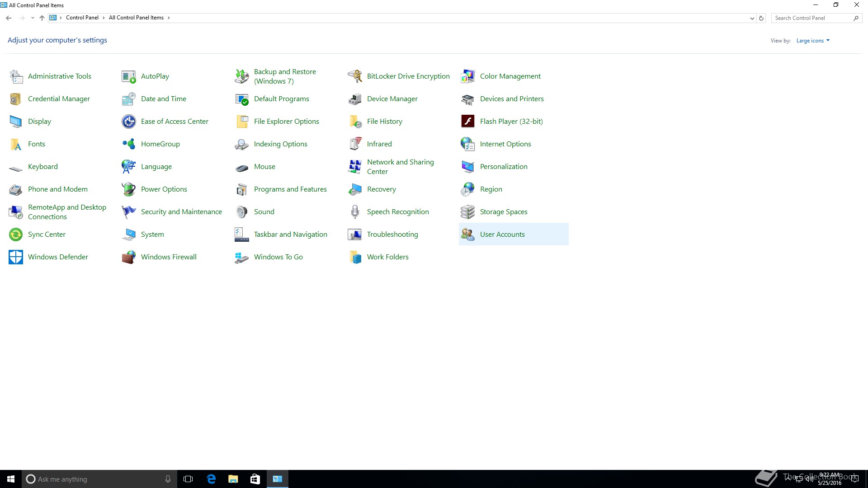This screenshot has height=488, width=868.
Task: Click the Programs and Features link
Action: coord(290,189)
